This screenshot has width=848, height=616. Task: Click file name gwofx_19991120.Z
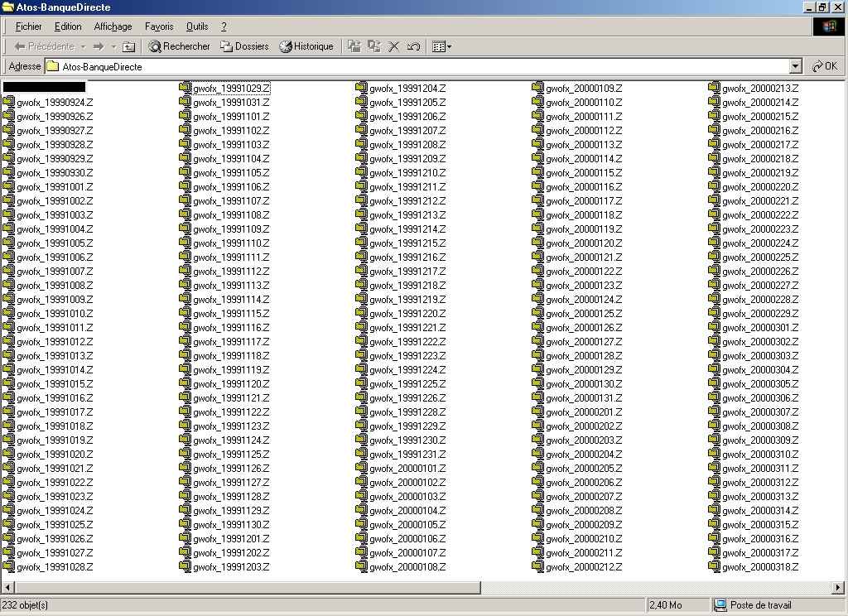(231, 384)
